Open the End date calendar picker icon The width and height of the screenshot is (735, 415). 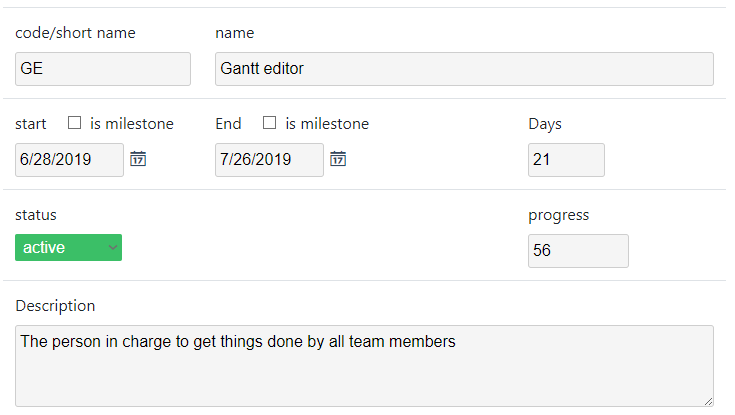pyautogui.click(x=338, y=159)
